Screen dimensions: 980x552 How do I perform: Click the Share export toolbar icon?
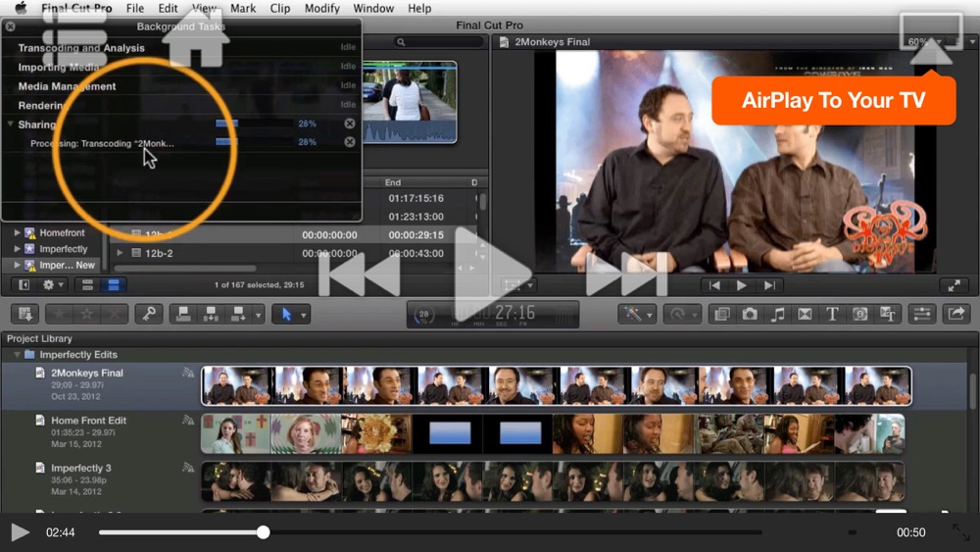point(956,314)
